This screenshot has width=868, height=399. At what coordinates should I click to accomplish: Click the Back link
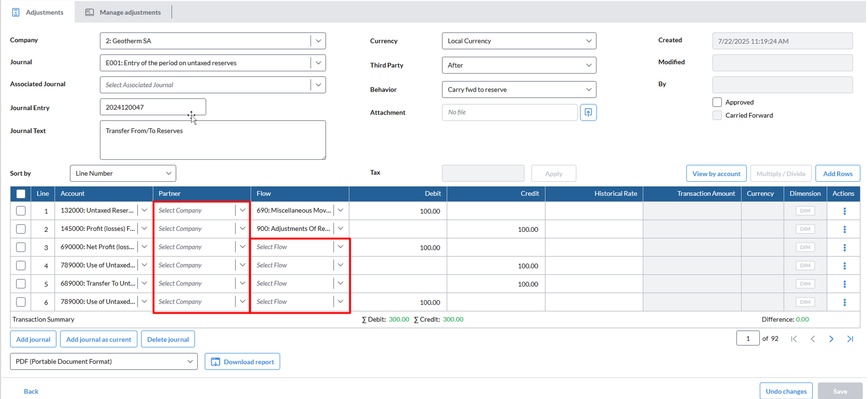click(31, 391)
